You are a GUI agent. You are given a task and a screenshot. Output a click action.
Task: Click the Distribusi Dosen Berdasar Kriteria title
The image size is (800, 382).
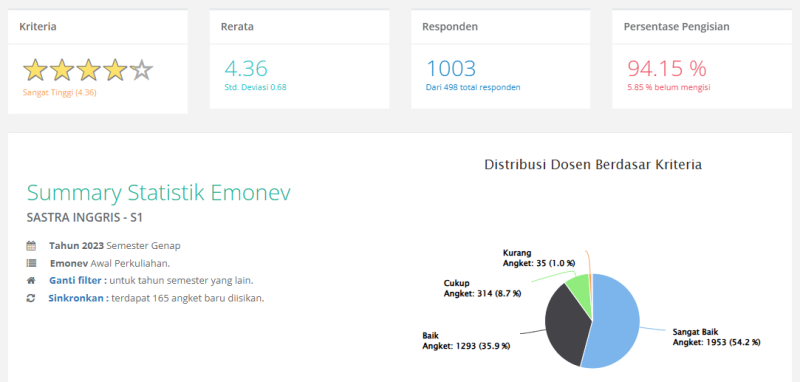(x=593, y=164)
